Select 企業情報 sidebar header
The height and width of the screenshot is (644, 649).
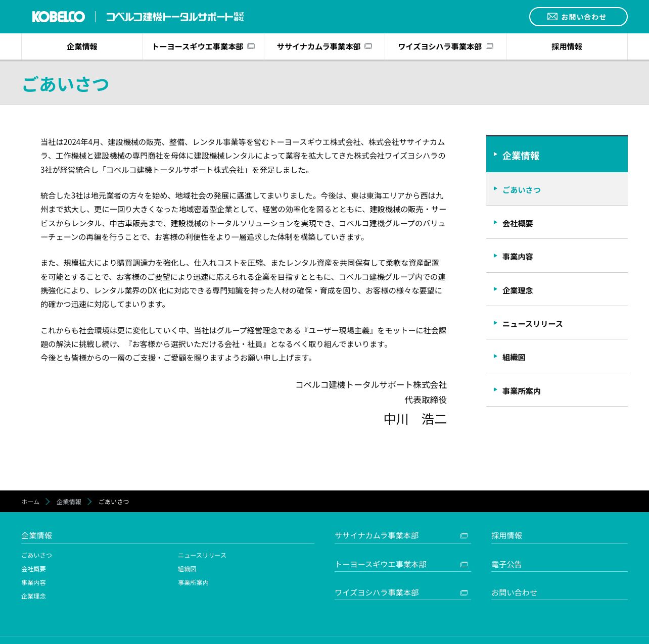click(557, 155)
